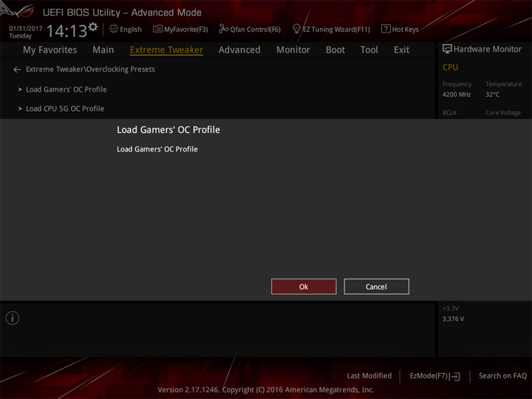Open Search on FAQ
Image resolution: width=532 pixels, height=399 pixels.
502,375
